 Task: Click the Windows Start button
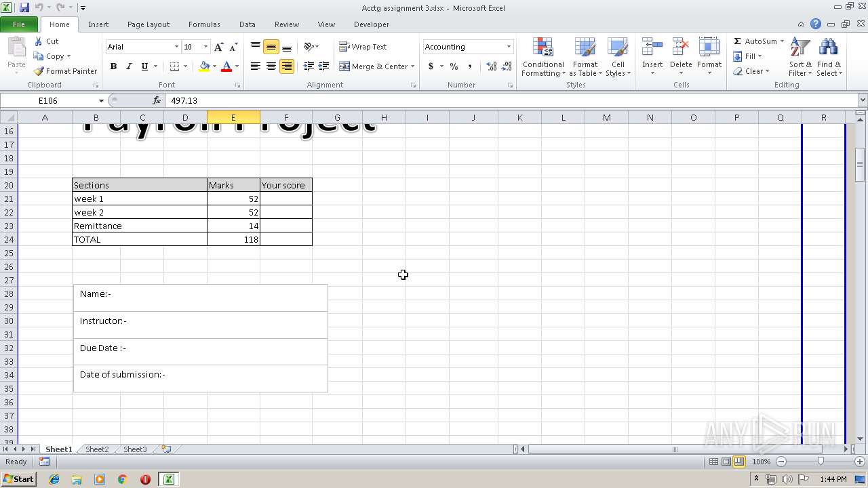coord(18,479)
